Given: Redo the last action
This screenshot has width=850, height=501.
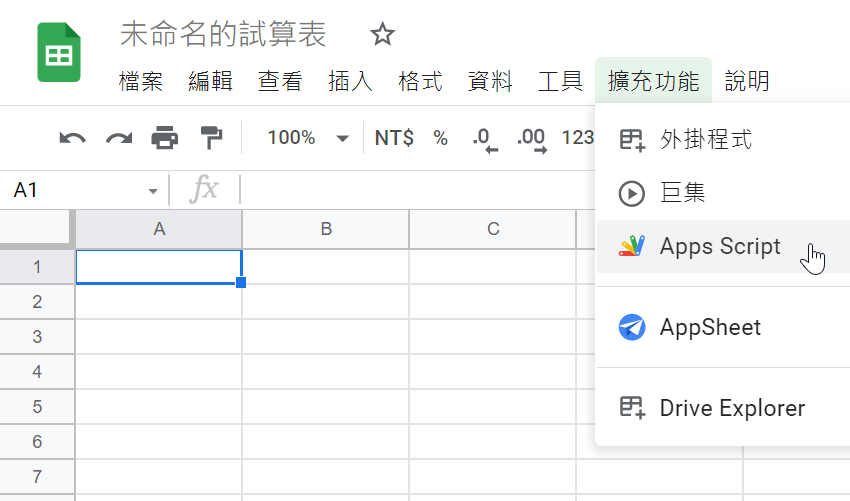Looking at the screenshot, I should point(119,138).
